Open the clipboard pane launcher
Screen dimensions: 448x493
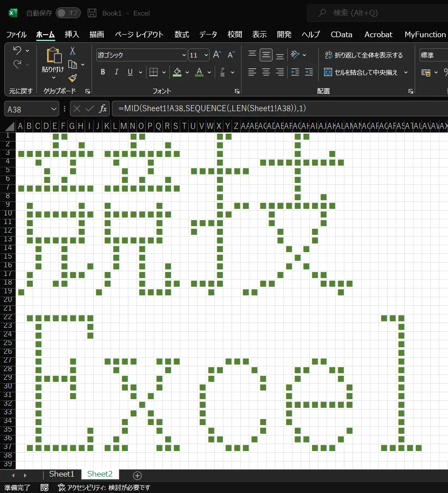[x=88, y=91]
